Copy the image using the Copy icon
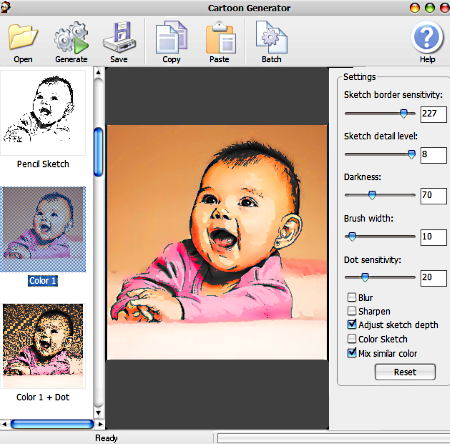 (x=171, y=37)
